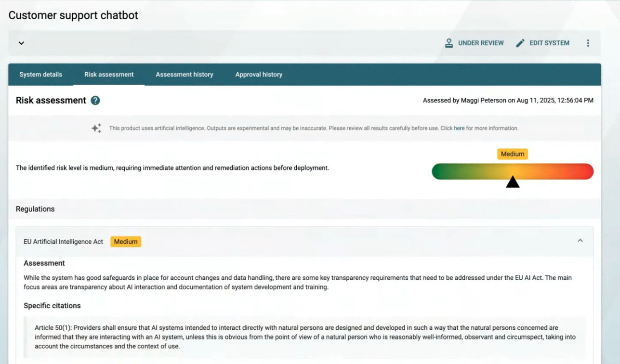Click the EU Artificial Intelligence Act heading

pos(63,242)
